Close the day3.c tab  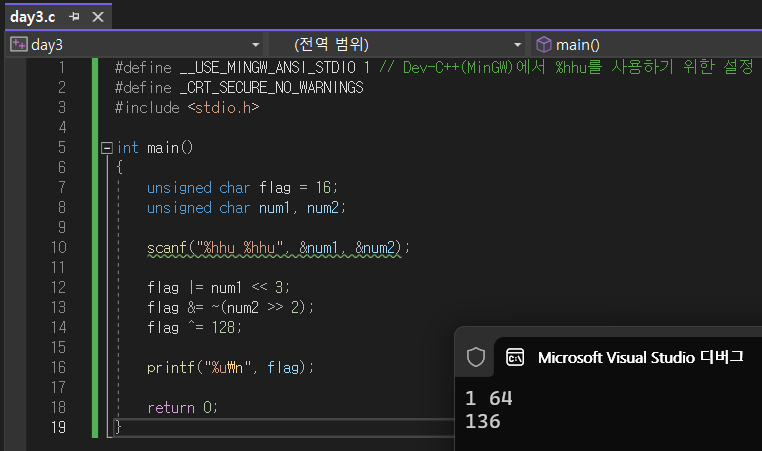point(98,17)
